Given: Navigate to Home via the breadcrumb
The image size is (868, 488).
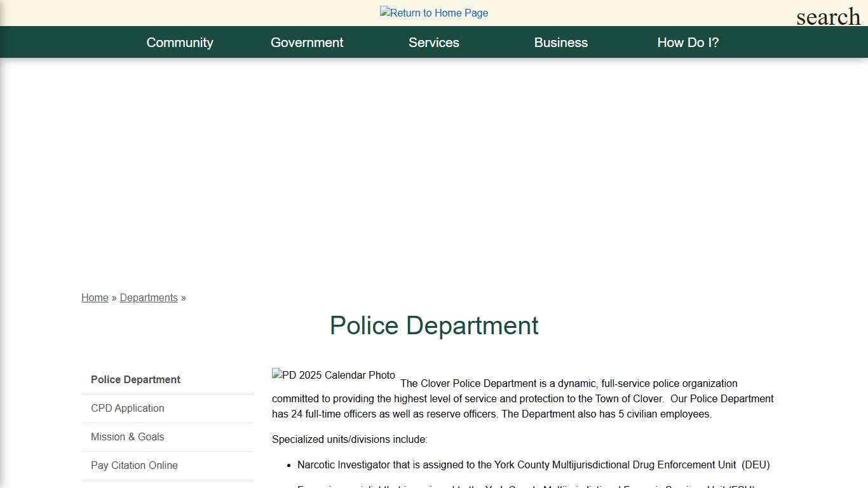Looking at the screenshot, I should (x=95, y=297).
